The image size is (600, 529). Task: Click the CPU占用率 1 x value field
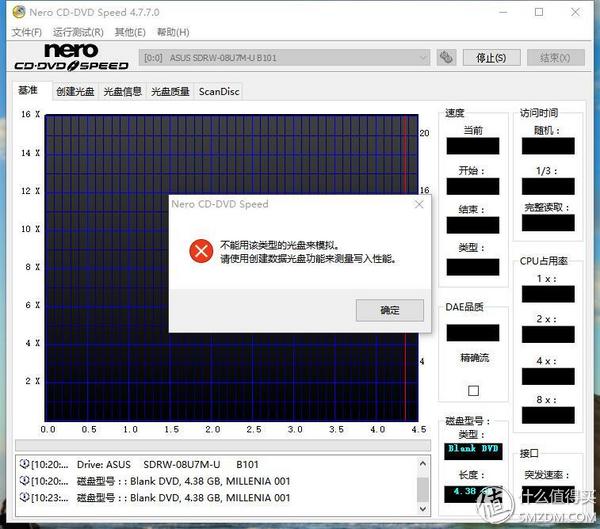tap(548, 294)
